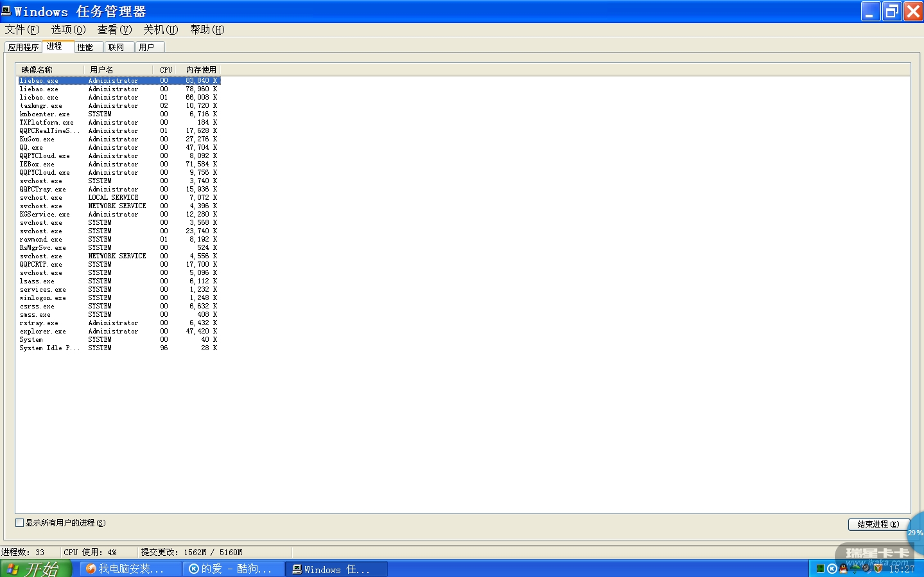Sort by the 映像名称 column header
Viewport: 924px width, 577px height.
tap(50, 69)
